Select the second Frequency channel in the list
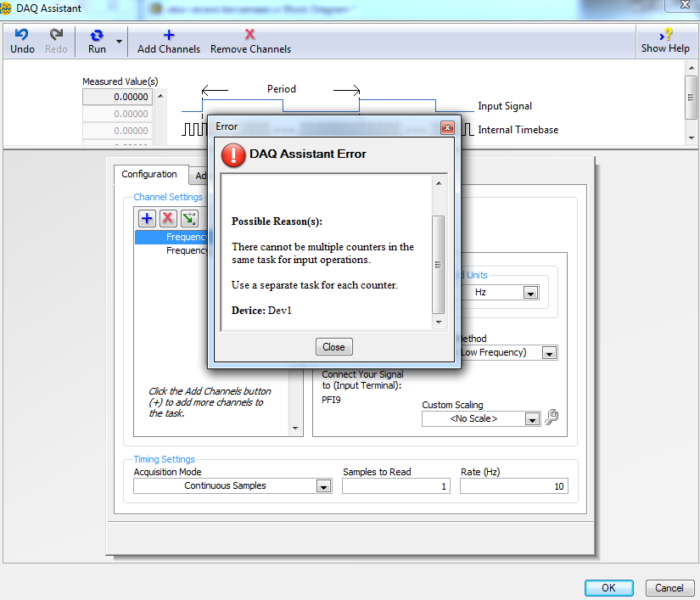700x600 pixels. pos(188,250)
